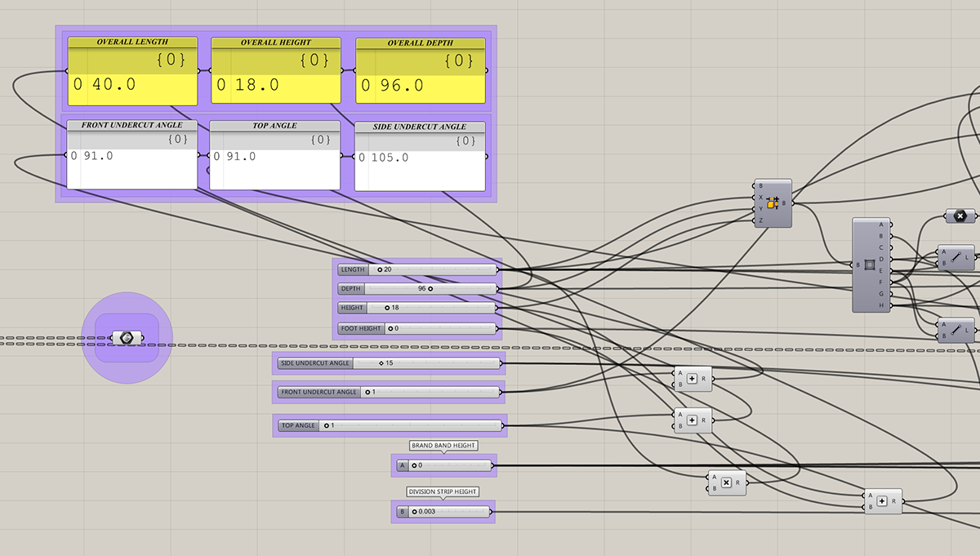Click the DIVISION STRIP HEIGHT label
Image resolution: width=980 pixels, height=556 pixels.
pos(443,492)
